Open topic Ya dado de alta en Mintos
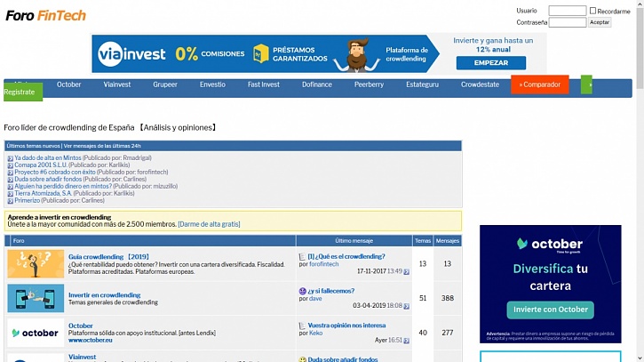This screenshot has width=644, height=362. coord(48,158)
